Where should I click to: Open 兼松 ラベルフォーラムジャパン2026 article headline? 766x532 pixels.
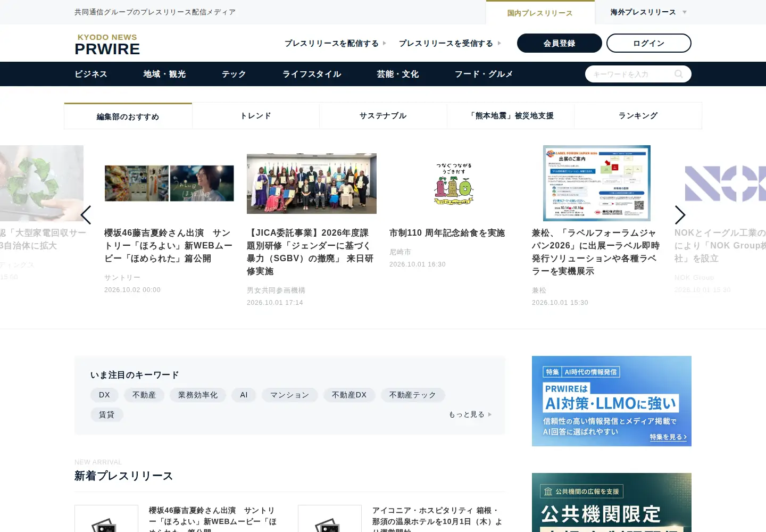596,252
